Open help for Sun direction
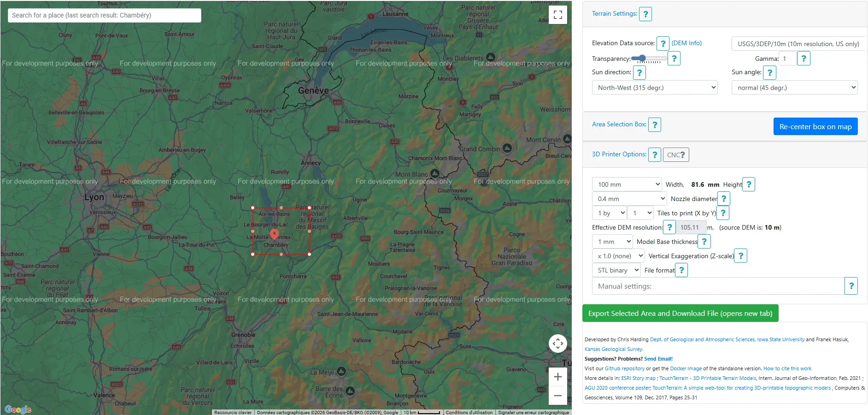Viewport: 868px width, 415px height. (639, 72)
